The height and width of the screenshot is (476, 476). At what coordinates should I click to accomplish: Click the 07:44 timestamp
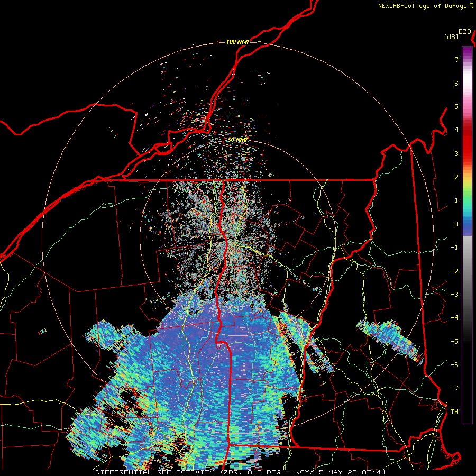pyautogui.click(x=374, y=472)
